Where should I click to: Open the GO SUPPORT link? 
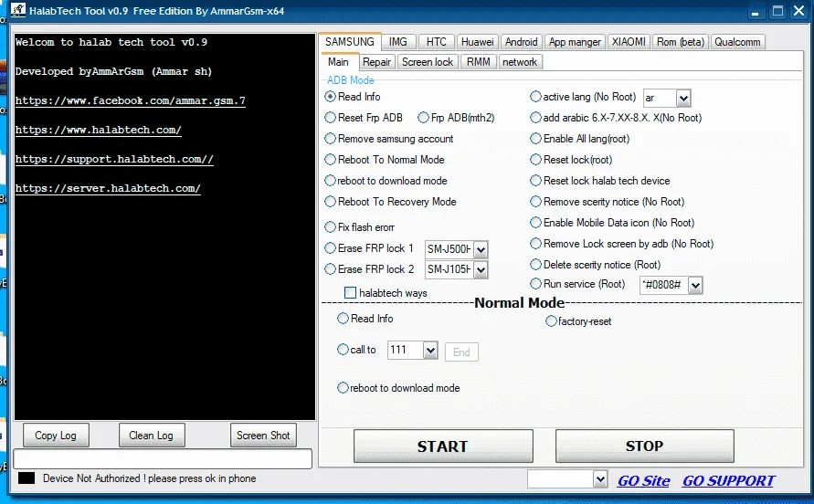728,480
